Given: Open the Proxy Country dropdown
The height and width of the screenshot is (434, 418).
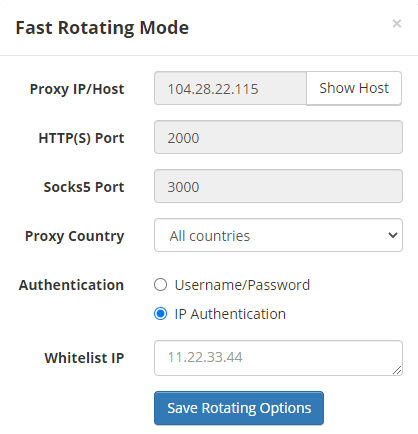Looking at the screenshot, I should 278,235.
